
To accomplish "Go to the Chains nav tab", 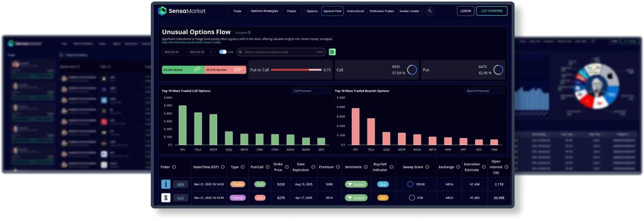I will tap(292, 11).
